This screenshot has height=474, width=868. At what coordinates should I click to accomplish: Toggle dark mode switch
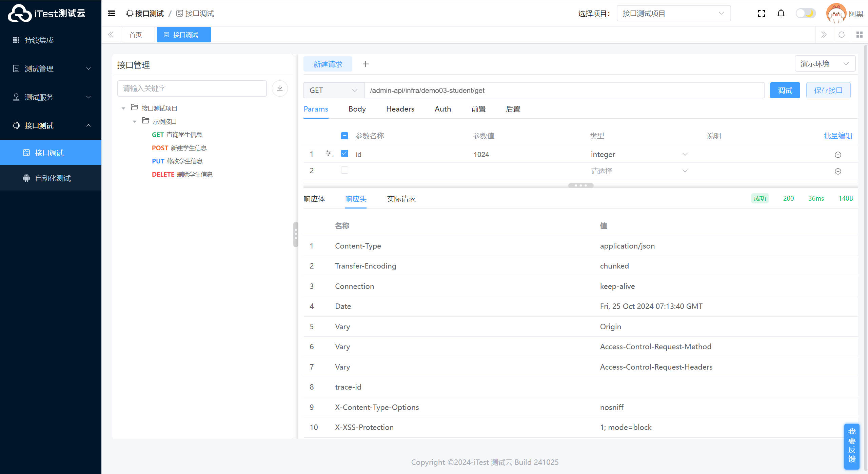[x=806, y=14]
